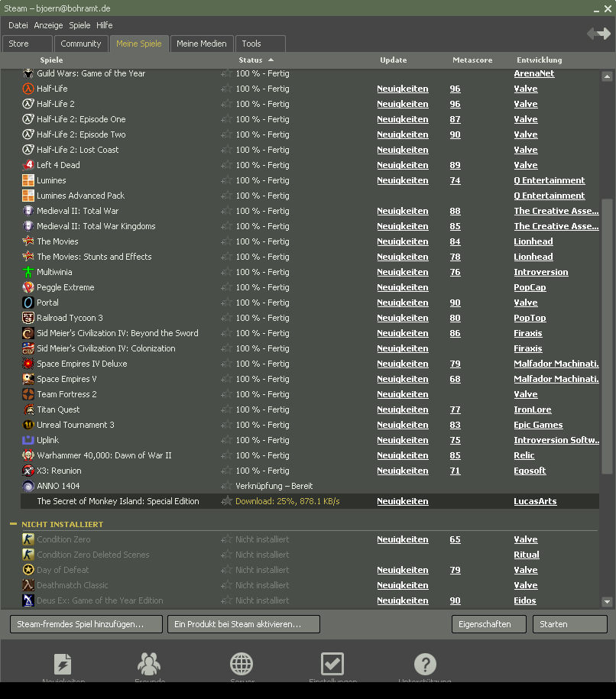Open Neuigkeiten link for Railroad Tycoon 3
Viewport: 616px width, 699px height.
402,318
